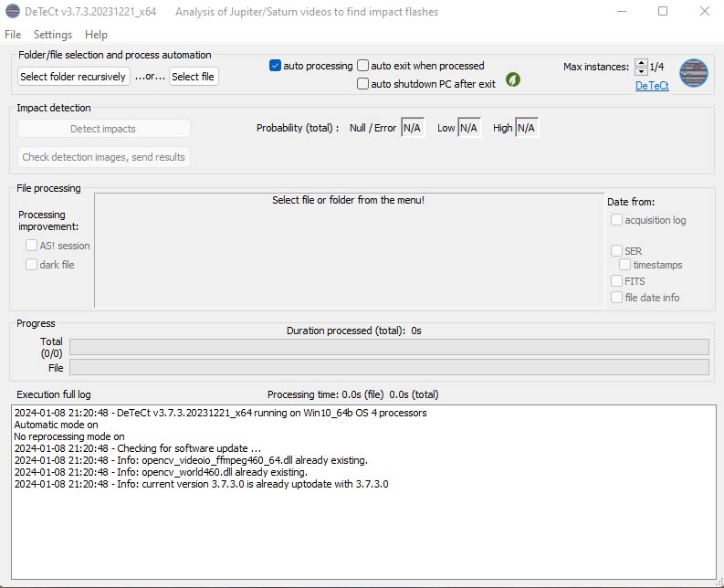
Task: Click log line 'Checking for software update'
Action: tap(138, 448)
